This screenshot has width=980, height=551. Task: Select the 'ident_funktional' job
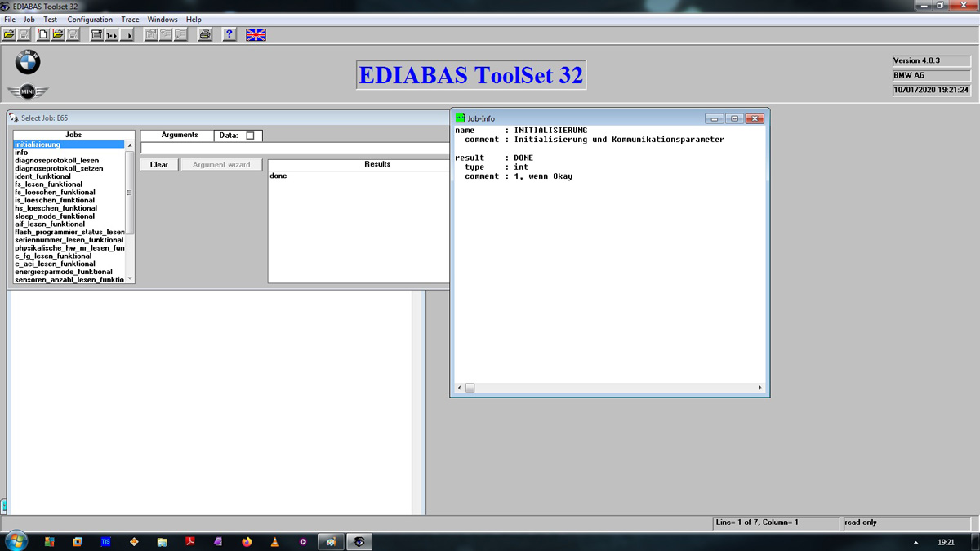pyautogui.click(x=69, y=176)
